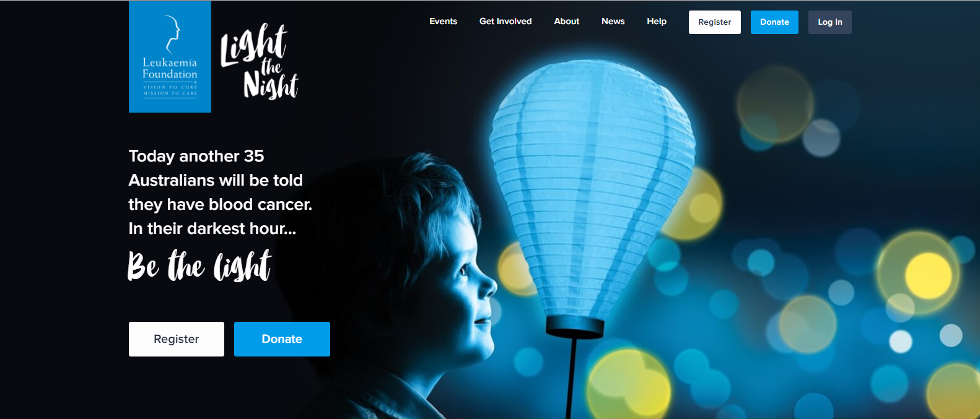980x419 pixels.
Task: Click the blue Donate button in the header
Action: [774, 22]
